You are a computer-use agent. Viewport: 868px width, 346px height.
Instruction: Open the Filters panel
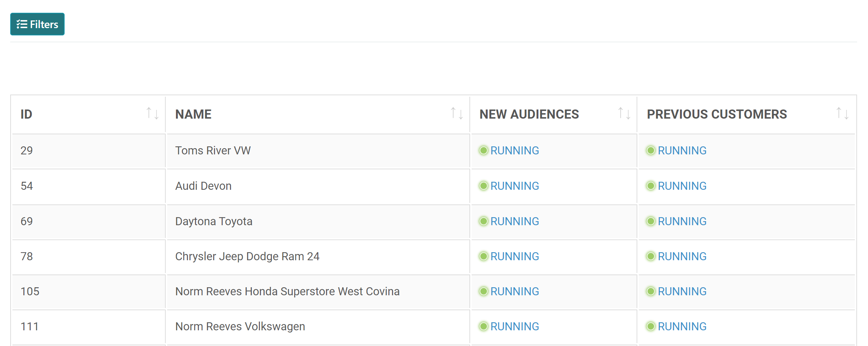tap(37, 24)
